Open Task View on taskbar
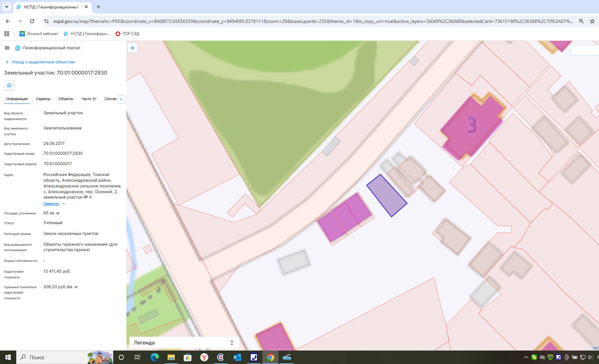The width and height of the screenshot is (599, 364). point(137,357)
